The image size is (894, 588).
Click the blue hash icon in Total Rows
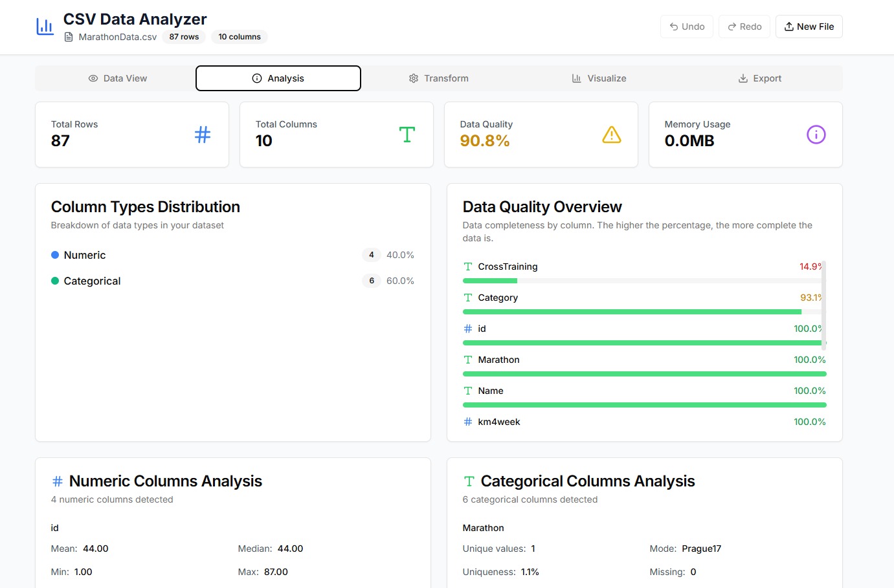[x=203, y=135]
